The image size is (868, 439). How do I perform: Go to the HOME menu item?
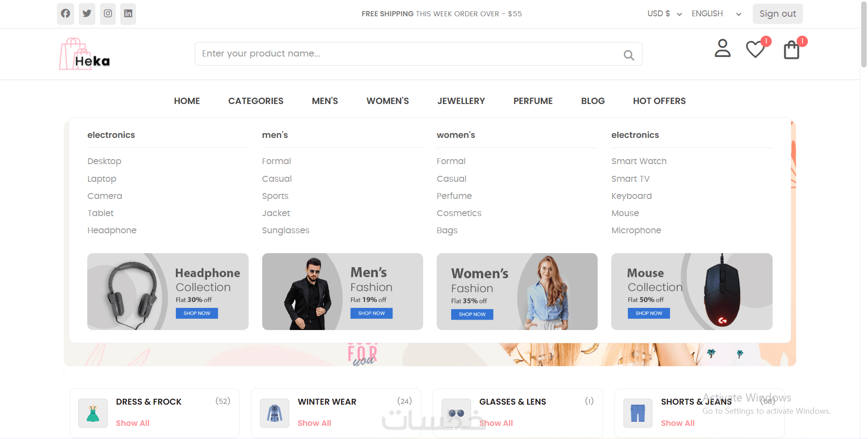187,101
